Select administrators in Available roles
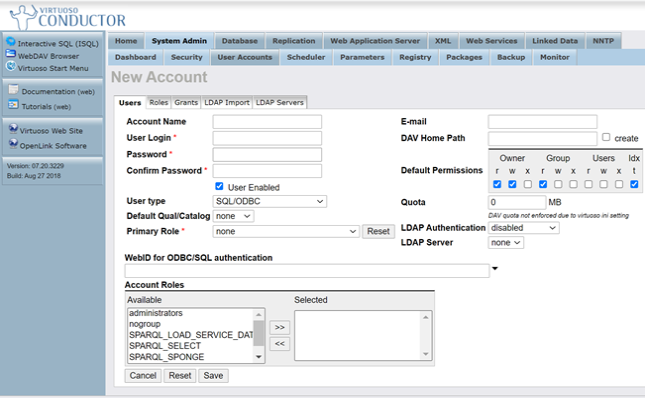645x398 pixels. (x=190, y=313)
